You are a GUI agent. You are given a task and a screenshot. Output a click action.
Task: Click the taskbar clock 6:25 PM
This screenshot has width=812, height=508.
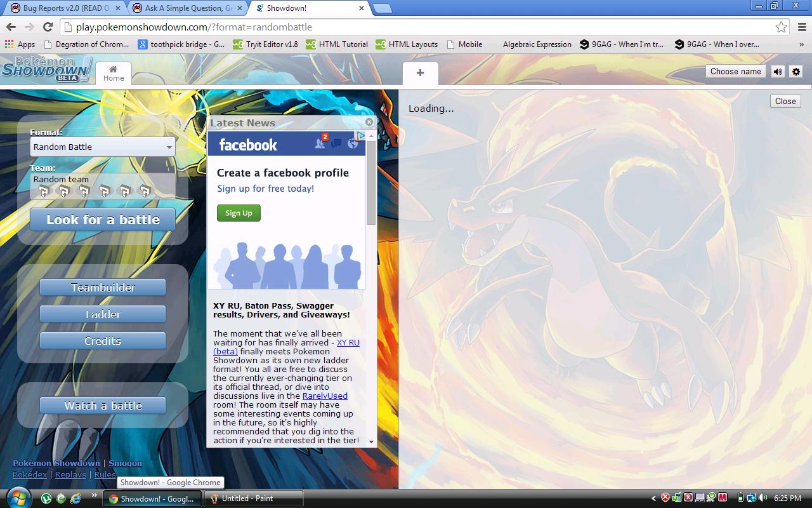pos(787,498)
